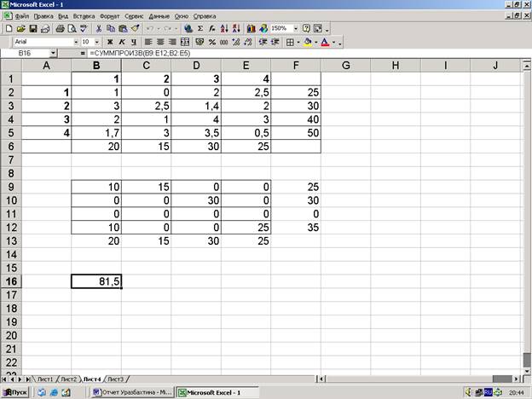This screenshot has height=399, width=532.
Task: Open the Файл menu
Action: (21, 16)
